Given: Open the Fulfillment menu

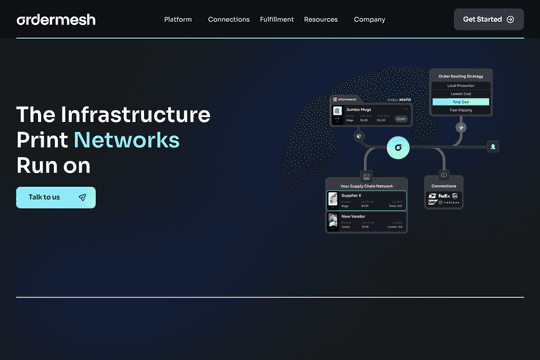Looking at the screenshot, I should point(277,20).
